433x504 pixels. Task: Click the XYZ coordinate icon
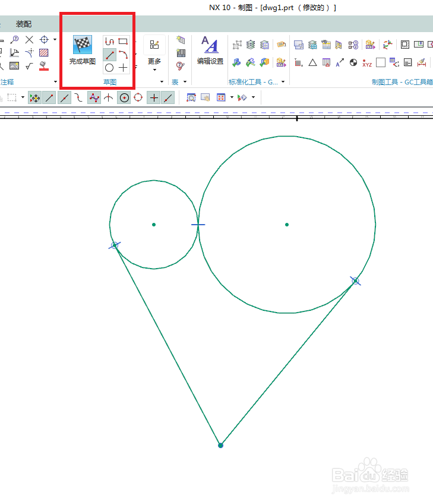[x=367, y=62]
